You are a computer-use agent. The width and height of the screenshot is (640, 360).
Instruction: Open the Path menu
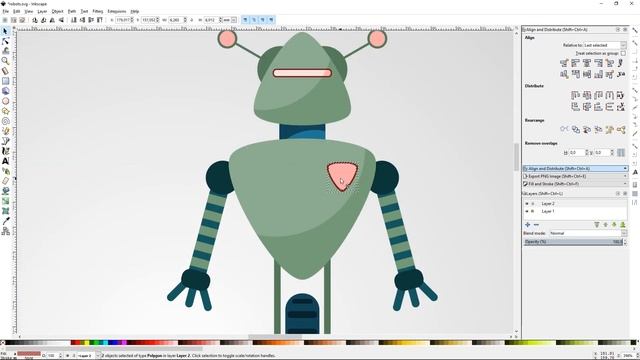pos(72,11)
